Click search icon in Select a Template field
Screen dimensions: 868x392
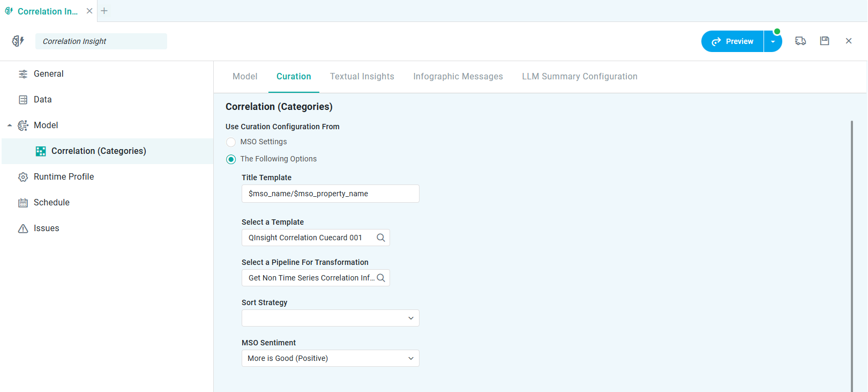381,238
